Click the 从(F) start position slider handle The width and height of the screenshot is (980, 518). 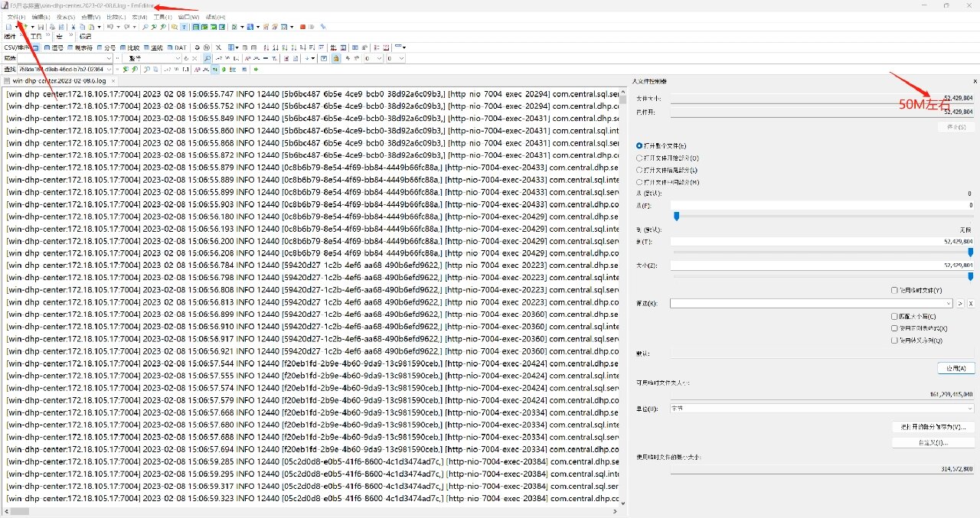coord(676,217)
